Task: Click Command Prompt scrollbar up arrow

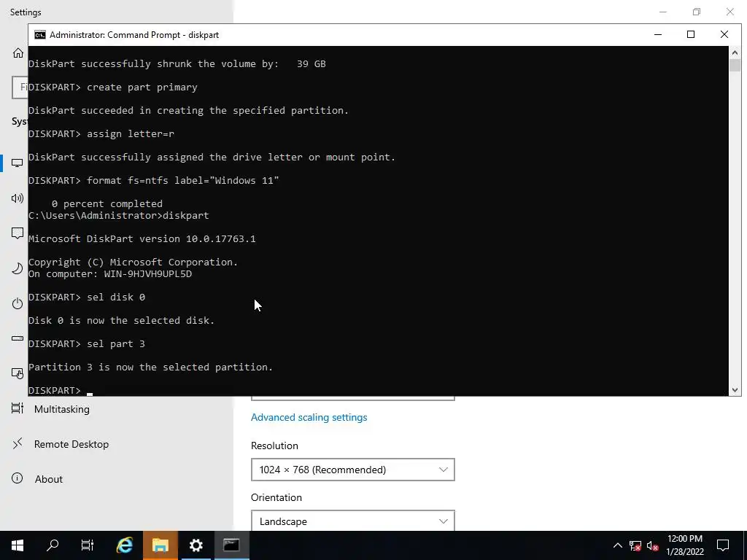Action: (735, 52)
